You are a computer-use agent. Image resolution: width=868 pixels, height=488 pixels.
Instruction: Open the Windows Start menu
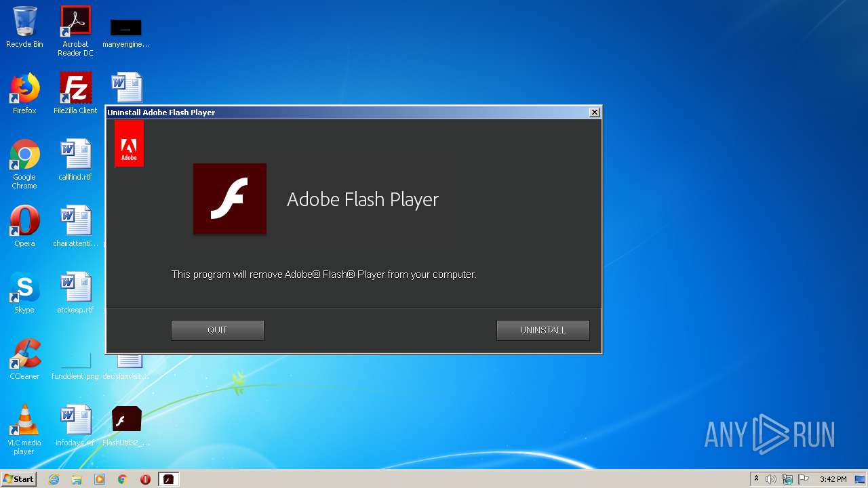[19, 479]
